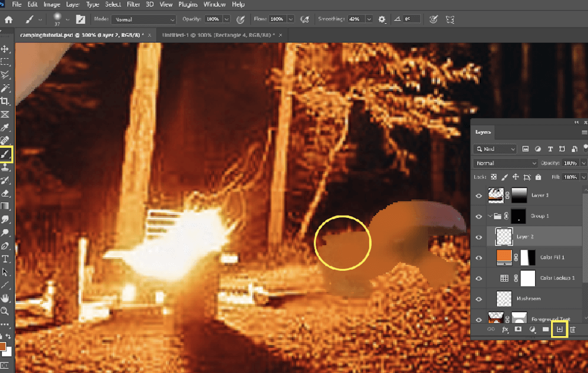Open the File menu
This screenshot has height=373, width=588.
click(x=16, y=5)
